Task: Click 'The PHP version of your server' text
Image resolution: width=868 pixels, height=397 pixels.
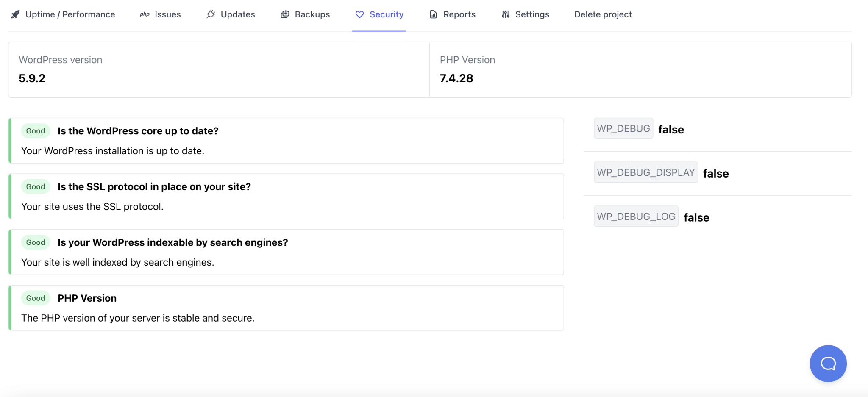Action: (x=138, y=318)
